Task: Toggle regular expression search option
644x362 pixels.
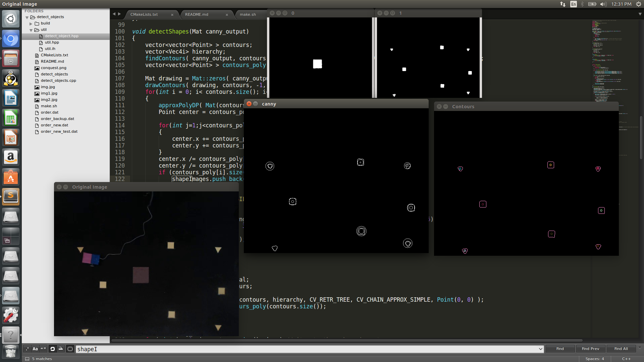Action: click(x=27, y=349)
